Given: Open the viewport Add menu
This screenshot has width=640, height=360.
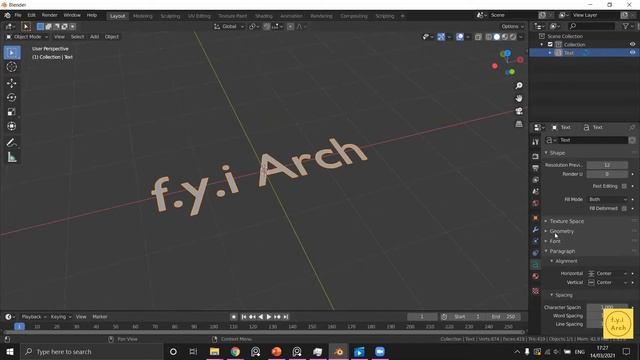Looking at the screenshot, I should coord(94,37).
